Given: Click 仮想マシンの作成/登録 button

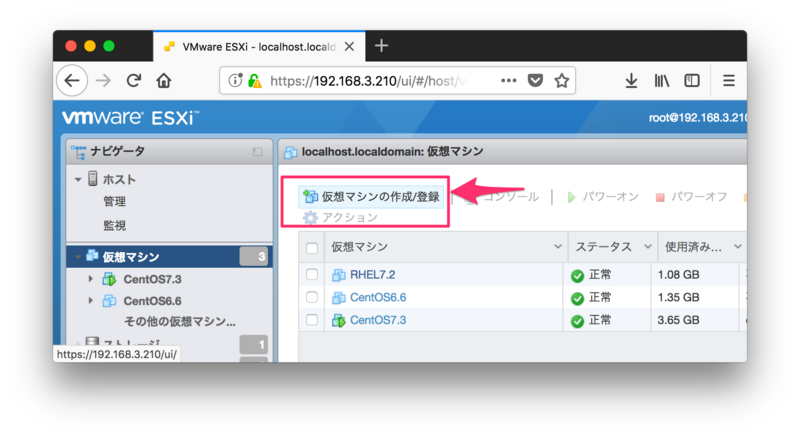Looking at the screenshot, I should (371, 197).
